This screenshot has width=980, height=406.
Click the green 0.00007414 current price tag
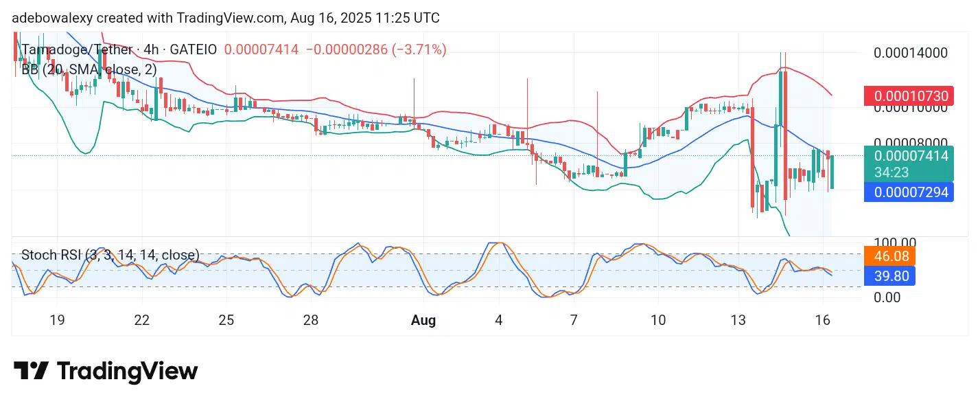[909, 156]
